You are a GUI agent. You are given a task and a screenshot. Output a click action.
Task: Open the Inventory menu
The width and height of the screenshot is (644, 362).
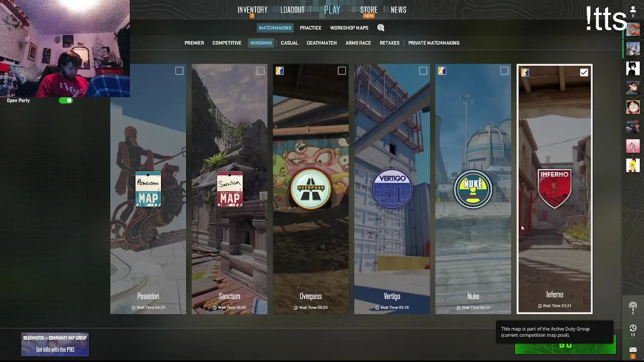(x=253, y=10)
